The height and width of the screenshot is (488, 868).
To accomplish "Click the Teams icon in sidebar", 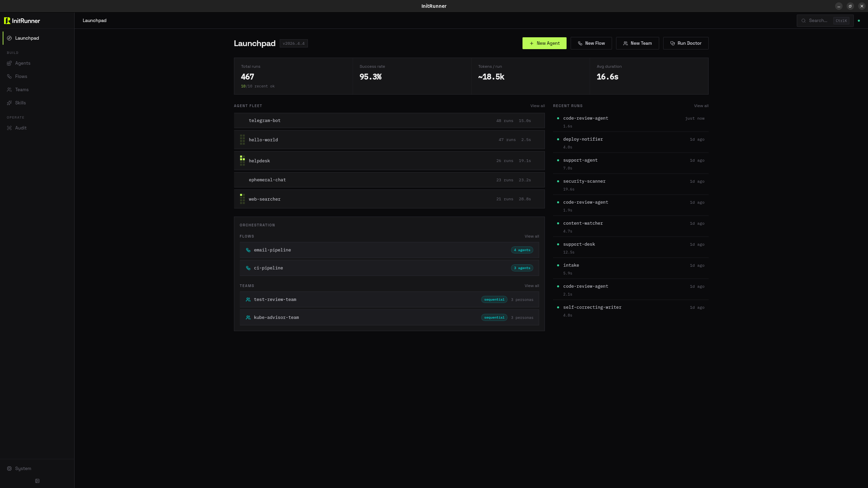I will [9, 90].
